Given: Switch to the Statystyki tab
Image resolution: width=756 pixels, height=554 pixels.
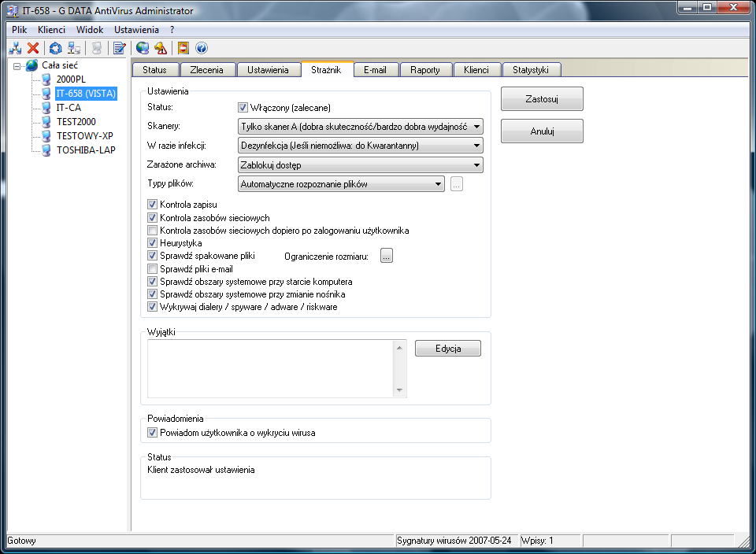Looking at the screenshot, I should point(530,70).
